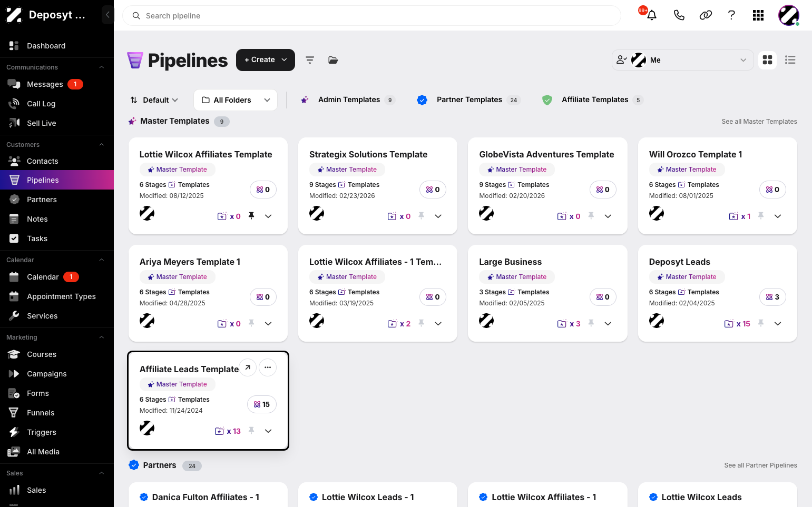This screenshot has width=812, height=507.
Task: Open the Will Orozco Template 1 card title
Action: click(x=696, y=154)
